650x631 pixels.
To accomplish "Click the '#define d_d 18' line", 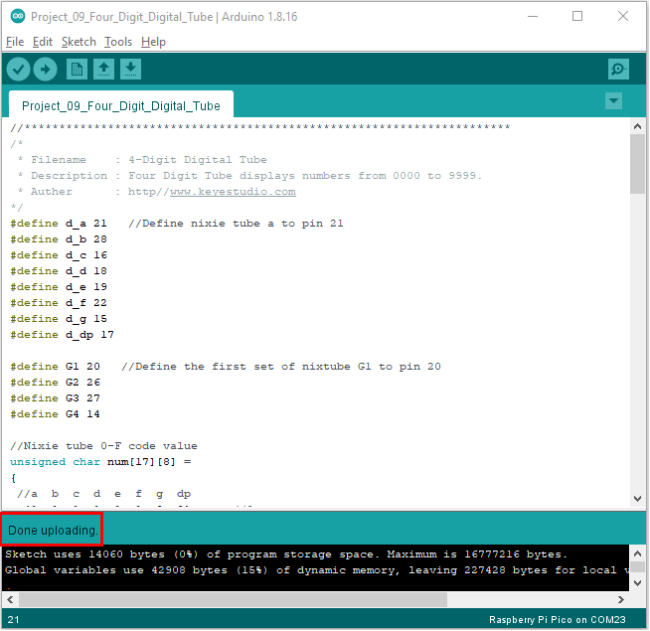I will pos(58,271).
